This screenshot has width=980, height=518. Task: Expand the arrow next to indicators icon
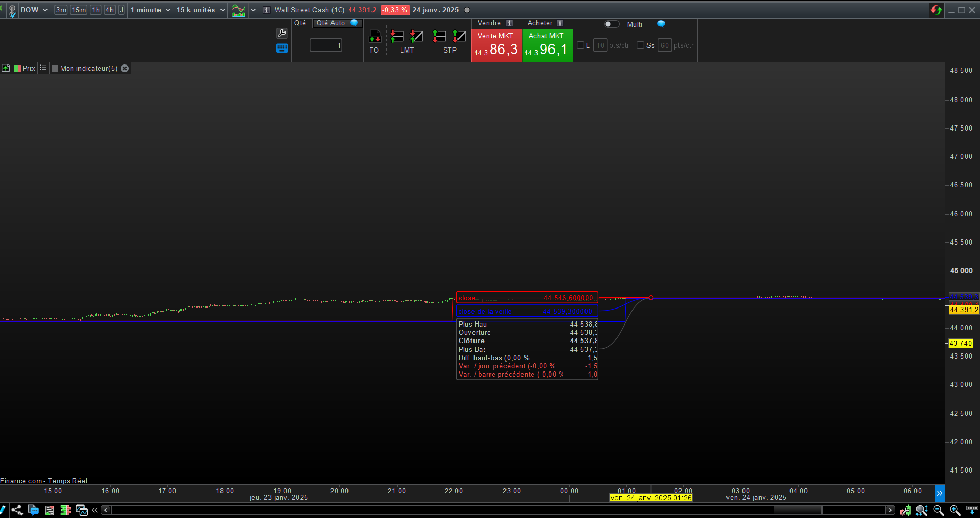pos(253,10)
